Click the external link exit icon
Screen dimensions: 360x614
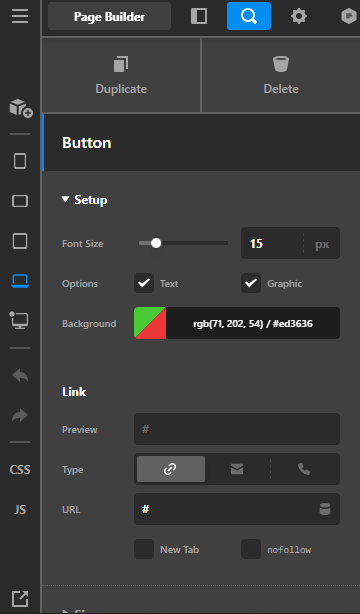[20, 599]
